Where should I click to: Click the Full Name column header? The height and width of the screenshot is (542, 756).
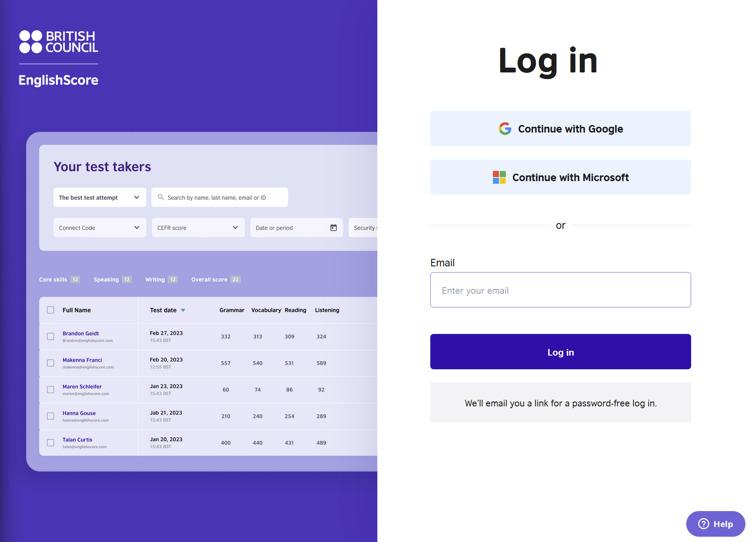[77, 310]
